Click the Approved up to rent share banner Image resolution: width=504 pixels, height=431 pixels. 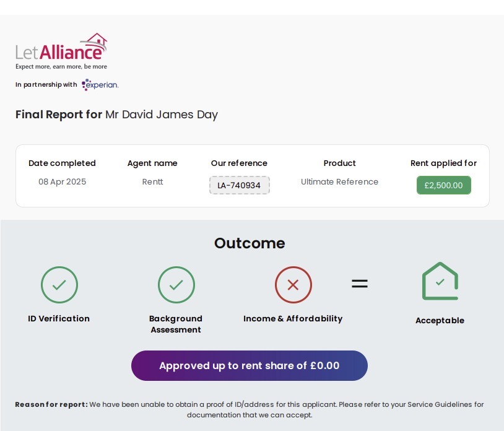click(x=250, y=365)
